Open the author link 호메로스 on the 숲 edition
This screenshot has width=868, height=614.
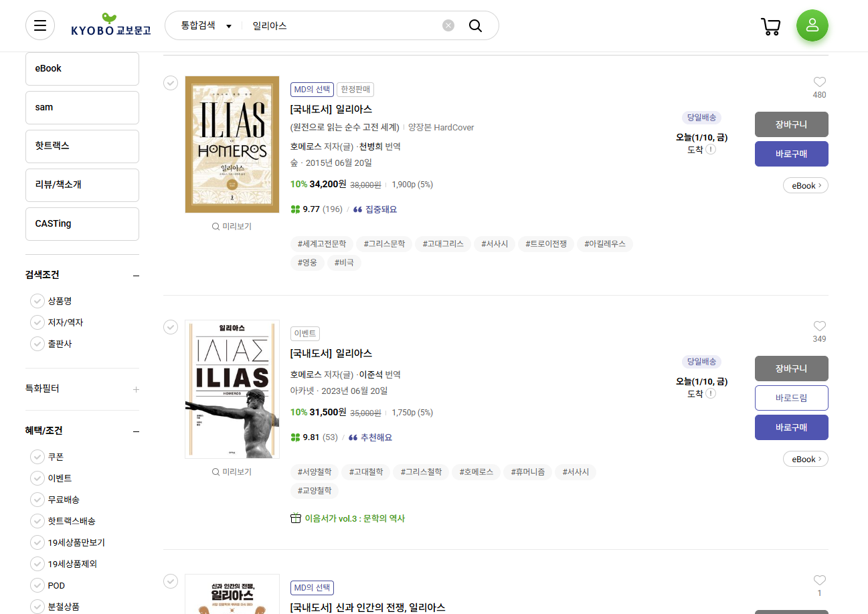[306, 146]
